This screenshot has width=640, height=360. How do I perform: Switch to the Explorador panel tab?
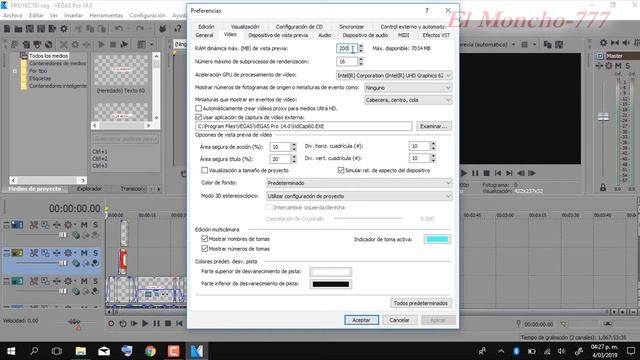click(89, 189)
